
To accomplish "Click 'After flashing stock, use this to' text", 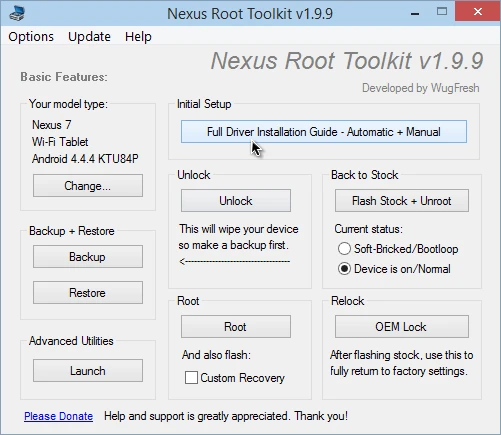I will pyautogui.click(x=402, y=355).
